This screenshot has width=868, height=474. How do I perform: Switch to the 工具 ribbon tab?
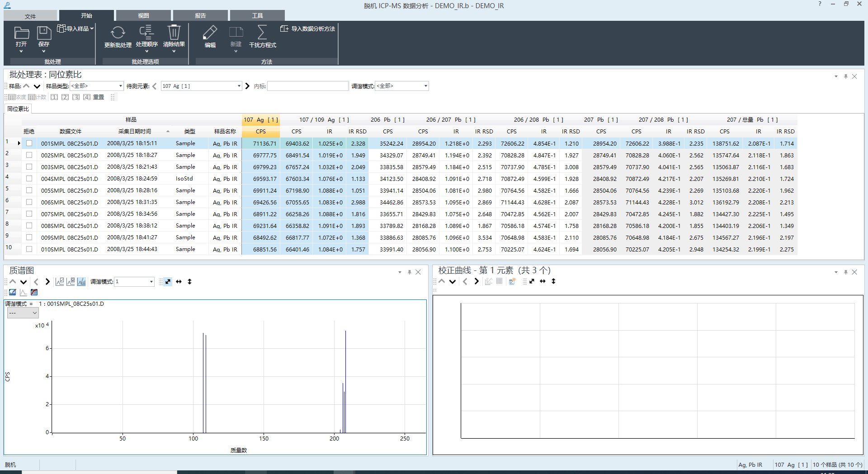pos(257,16)
